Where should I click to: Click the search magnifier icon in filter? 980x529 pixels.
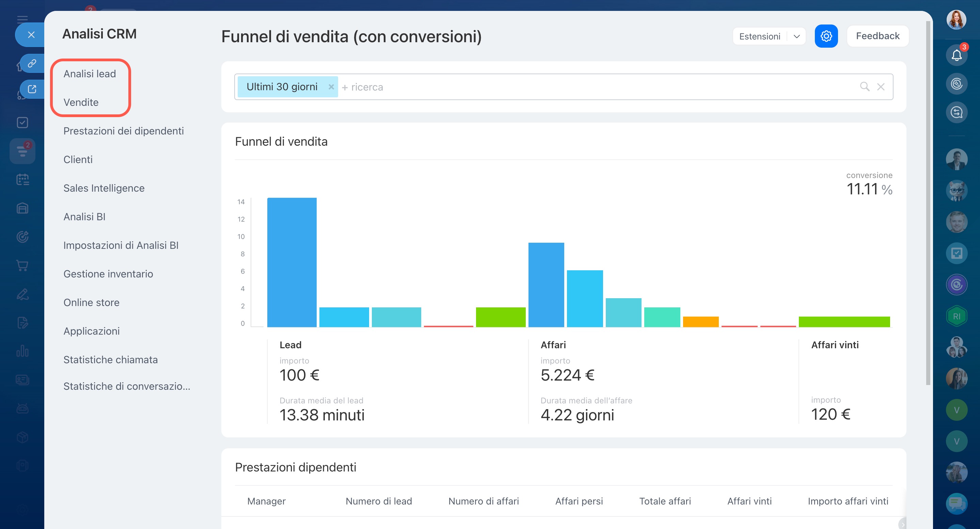[864, 87]
